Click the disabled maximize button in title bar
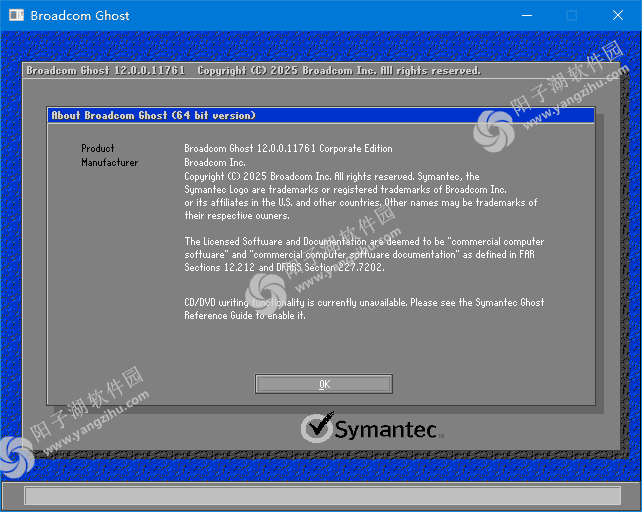This screenshot has height=512, width=642. pyautogui.click(x=572, y=16)
